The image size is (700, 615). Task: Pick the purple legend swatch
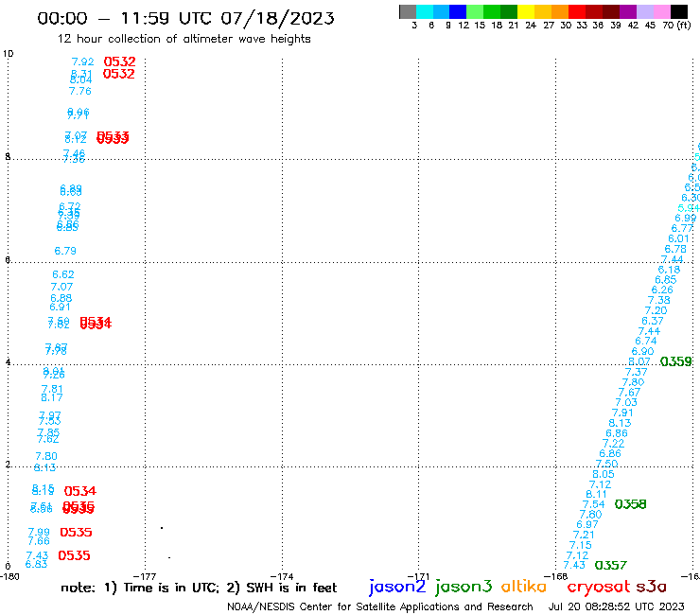pos(628,11)
